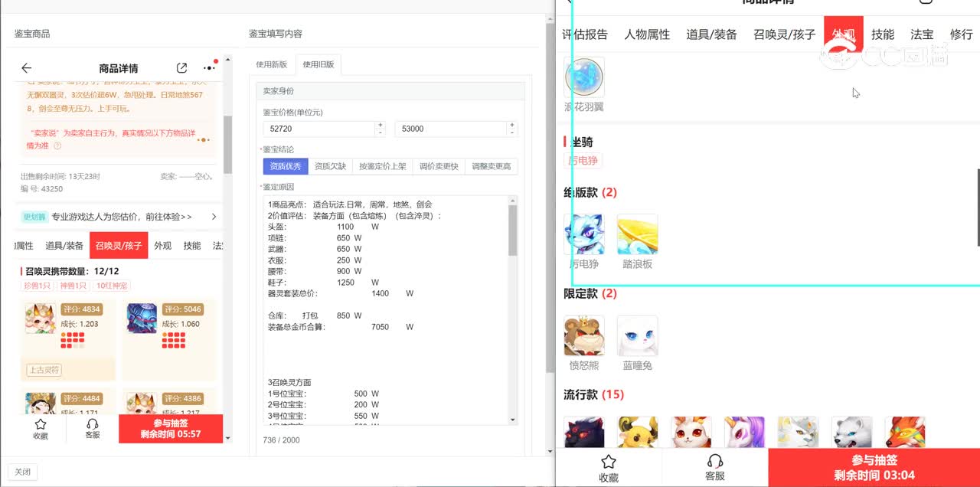980x487 pixels.
Task: Open the 法宝 tab in large panel
Action: click(922, 34)
